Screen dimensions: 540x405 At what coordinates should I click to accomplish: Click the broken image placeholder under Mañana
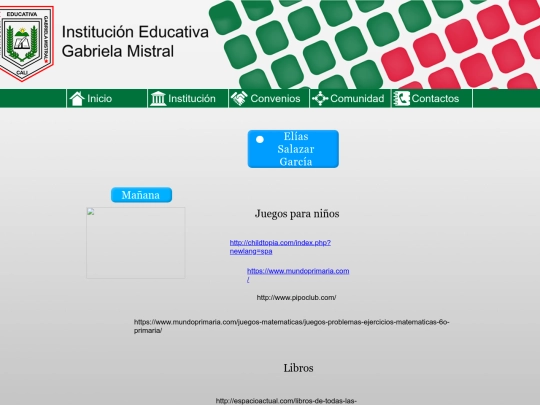(136, 243)
